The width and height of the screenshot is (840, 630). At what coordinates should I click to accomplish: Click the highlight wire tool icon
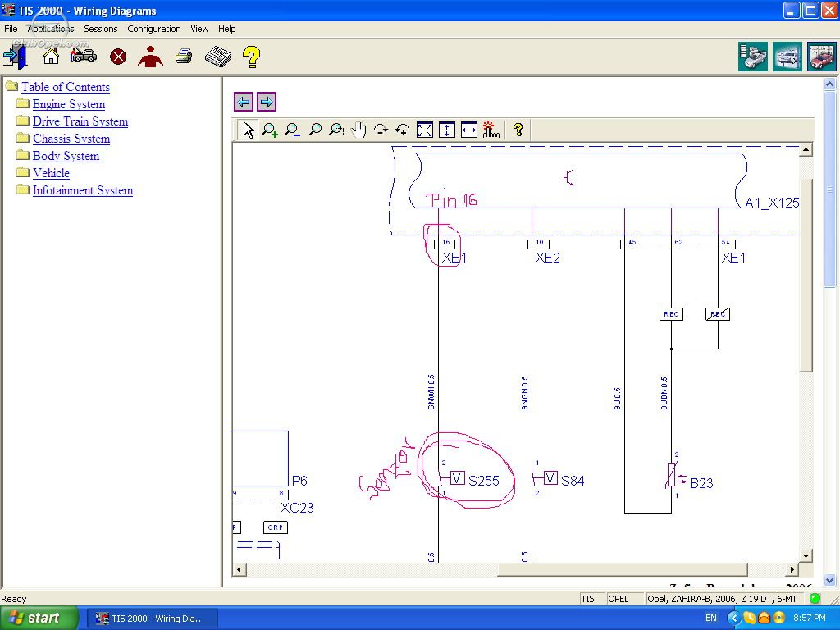pos(491,130)
